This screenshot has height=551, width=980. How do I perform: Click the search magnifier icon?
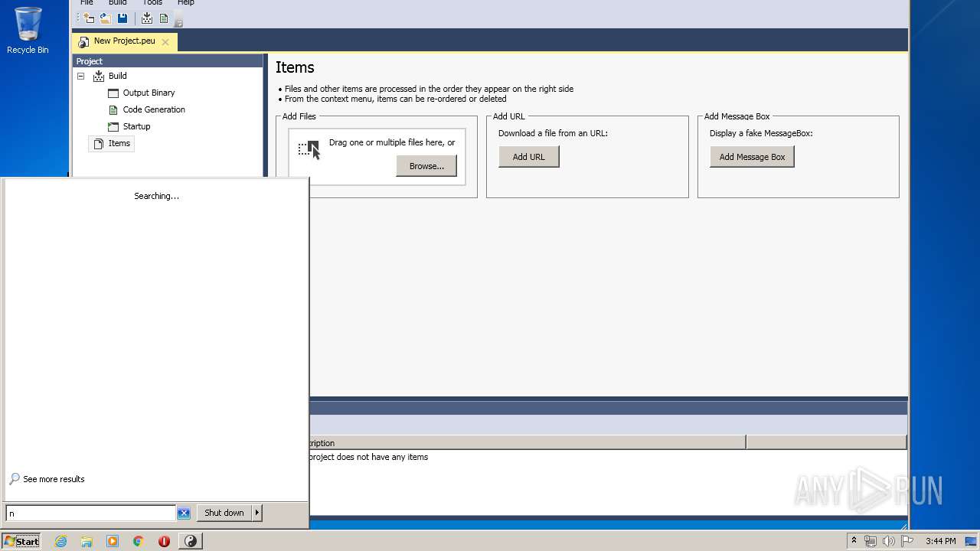pos(14,479)
